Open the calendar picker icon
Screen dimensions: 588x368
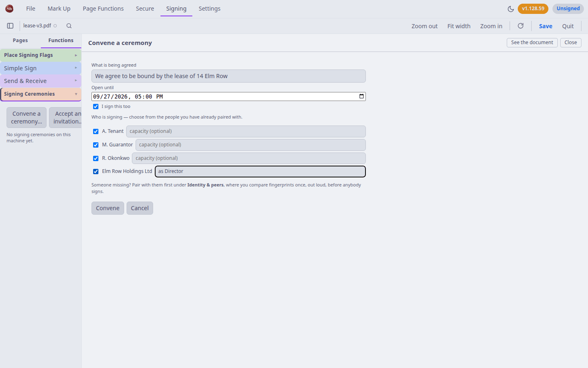coord(361,96)
